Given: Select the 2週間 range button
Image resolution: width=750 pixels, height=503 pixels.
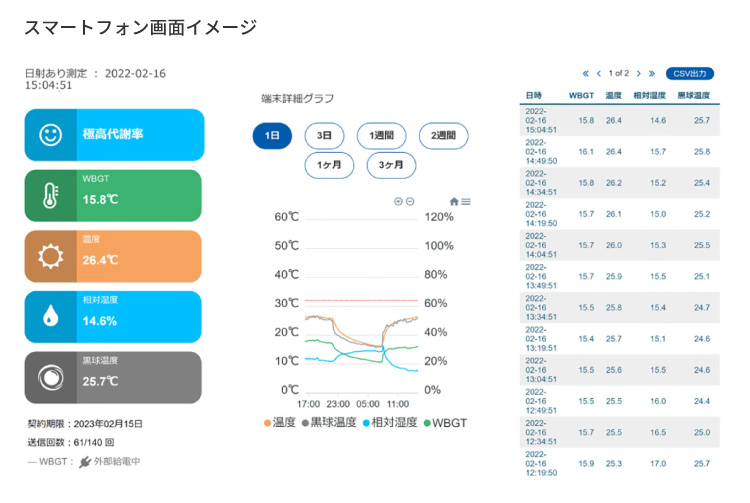Looking at the screenshot, I should point(443,136).
